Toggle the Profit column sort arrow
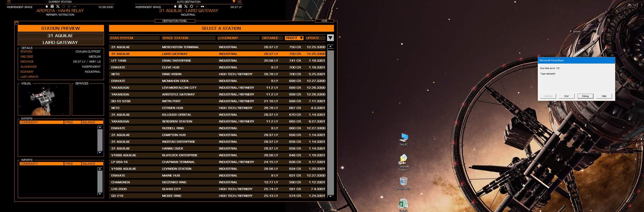Viewport: 644px width, 212px height. pos(301,38)
